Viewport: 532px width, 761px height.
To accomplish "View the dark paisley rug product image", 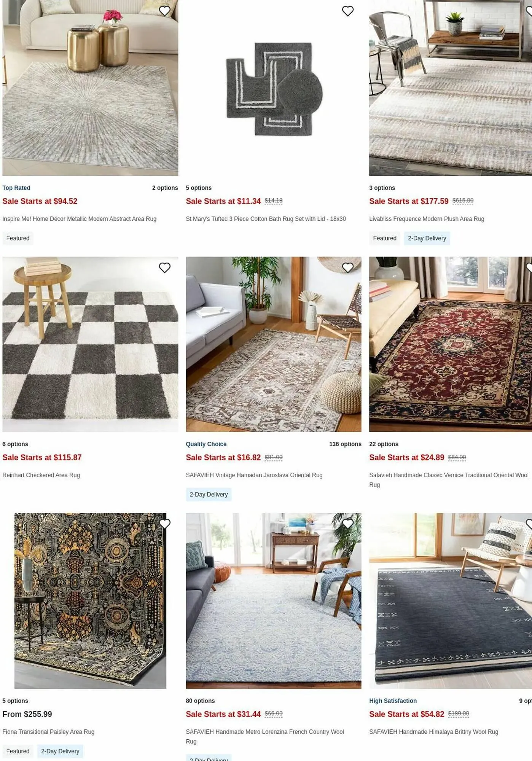I will click(90, 601).
